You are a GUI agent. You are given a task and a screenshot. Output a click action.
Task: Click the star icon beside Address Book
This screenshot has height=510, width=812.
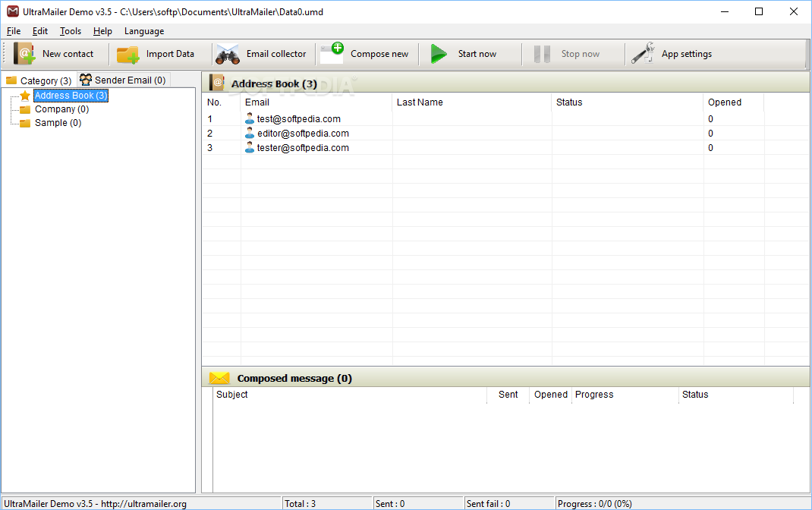[25, 96]
